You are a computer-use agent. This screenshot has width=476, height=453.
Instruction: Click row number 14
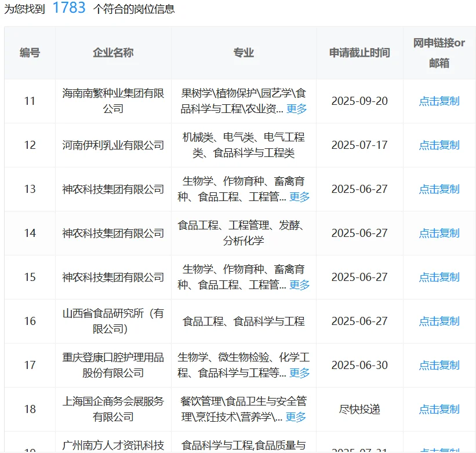[x=30, y=233]
